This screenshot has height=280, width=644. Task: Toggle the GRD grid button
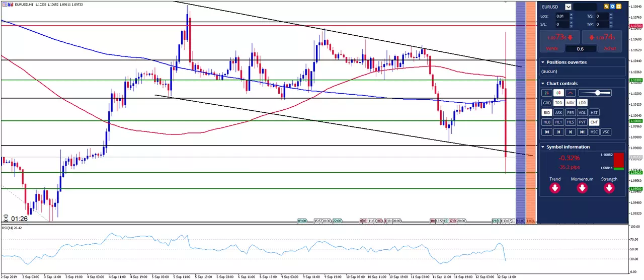(547, 103)
